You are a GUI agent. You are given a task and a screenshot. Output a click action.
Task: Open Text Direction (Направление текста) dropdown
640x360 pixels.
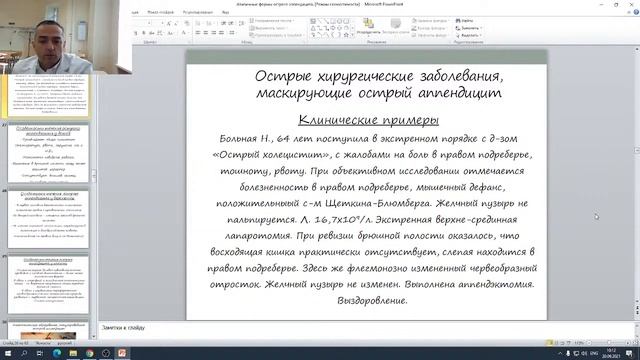272,20
